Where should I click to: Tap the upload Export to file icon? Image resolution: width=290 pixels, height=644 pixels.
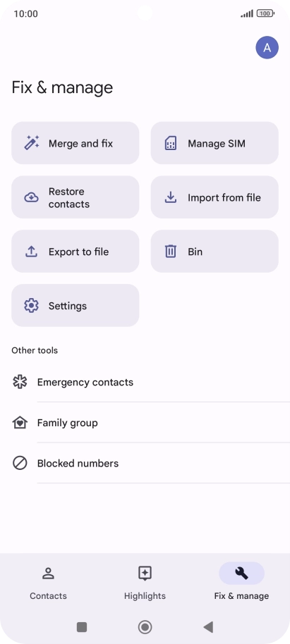coord(31,252)
